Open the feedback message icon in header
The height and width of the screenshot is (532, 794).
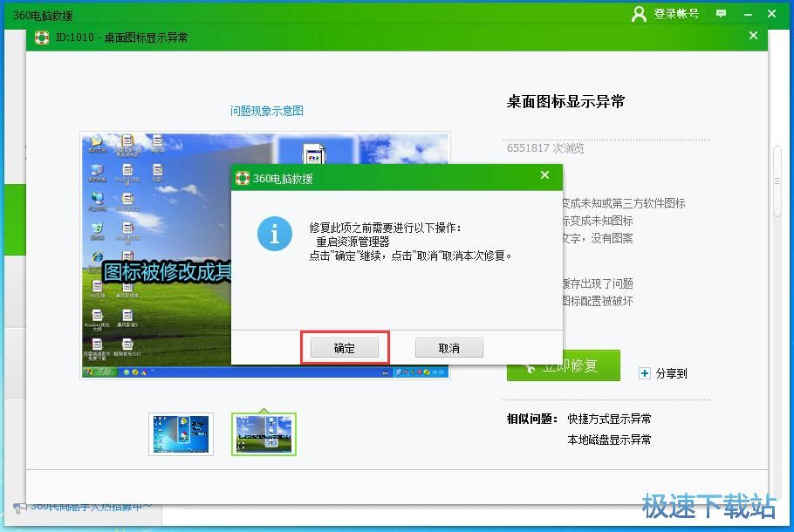point(721,14)
